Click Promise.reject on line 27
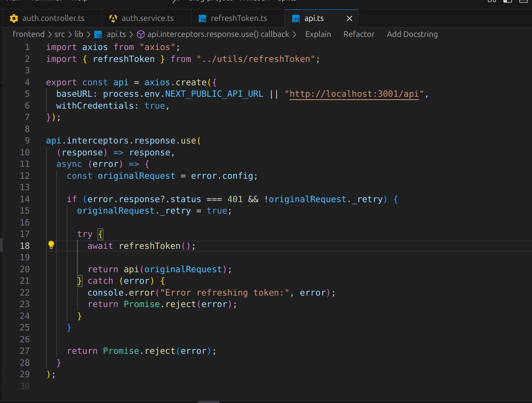Viewport: 532px width, 403px height. pos(139,351)
